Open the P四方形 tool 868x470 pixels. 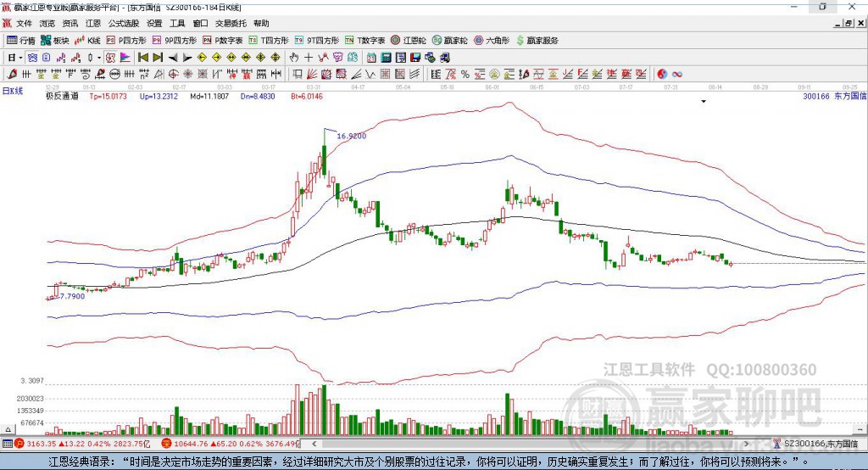point(126,41)
